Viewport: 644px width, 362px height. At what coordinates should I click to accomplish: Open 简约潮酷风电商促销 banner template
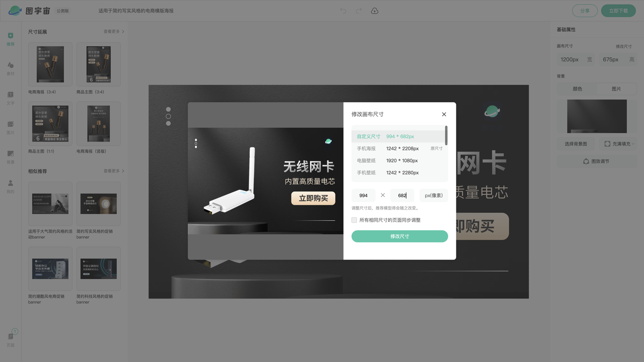point(50,269)
